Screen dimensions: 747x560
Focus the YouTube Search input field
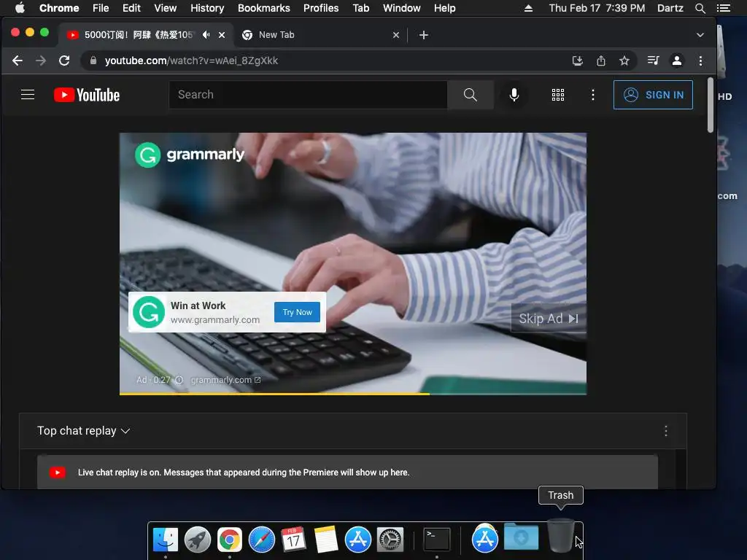tap(309, 95)
